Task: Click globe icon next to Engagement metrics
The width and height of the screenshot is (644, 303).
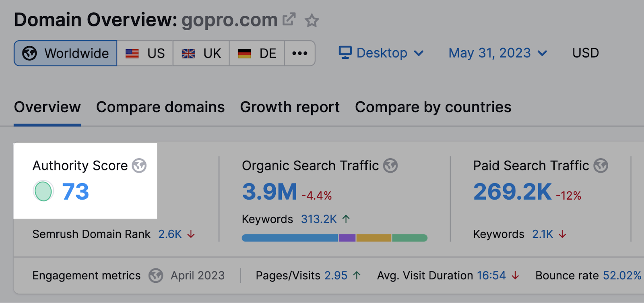Action: click(x=155, y=276)
